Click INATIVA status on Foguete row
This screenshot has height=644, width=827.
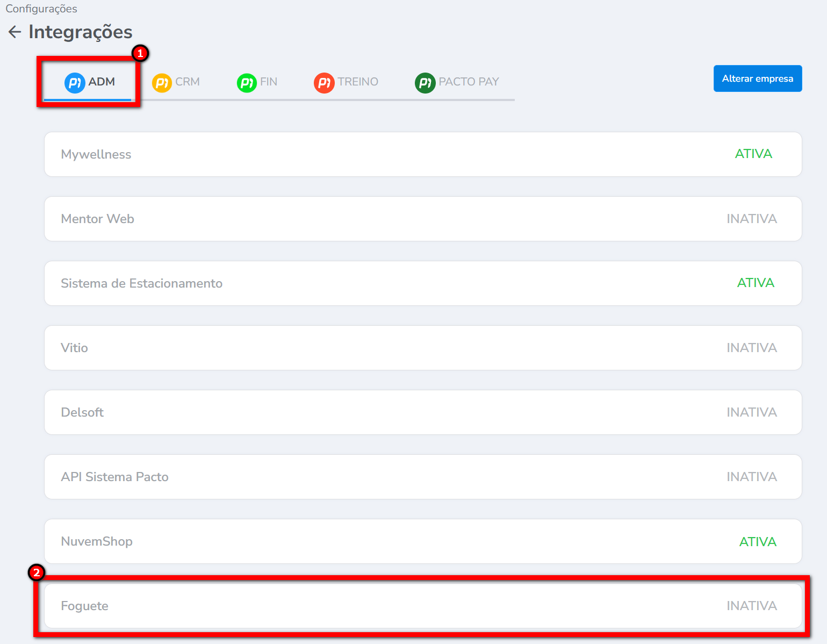[751, 606]
